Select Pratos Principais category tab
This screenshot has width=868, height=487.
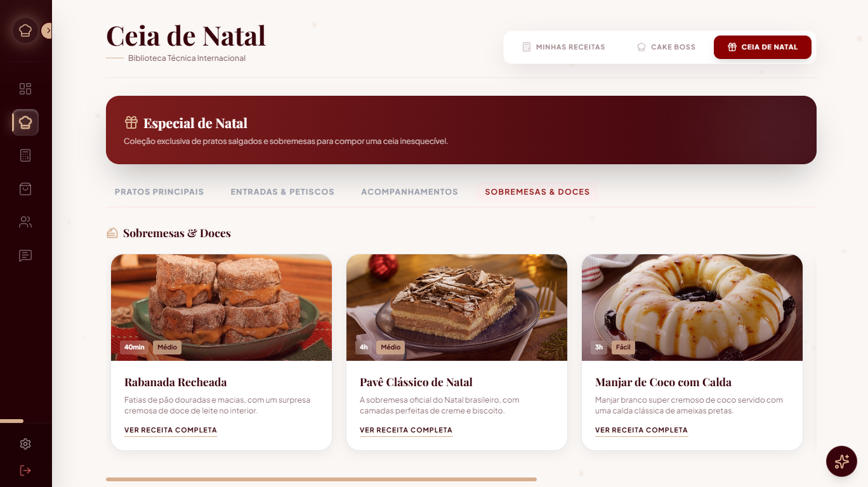[159, 192]
